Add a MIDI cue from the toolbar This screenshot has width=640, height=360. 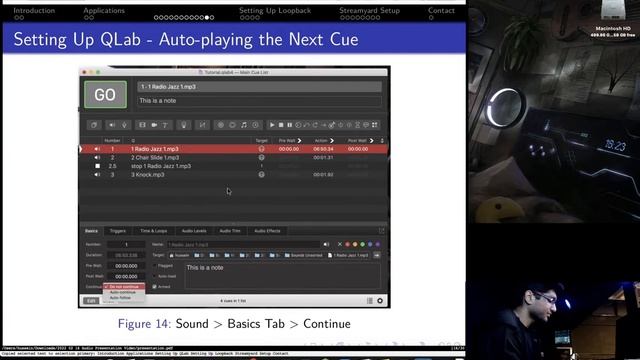pyautogui.click(x=232, y=125)
